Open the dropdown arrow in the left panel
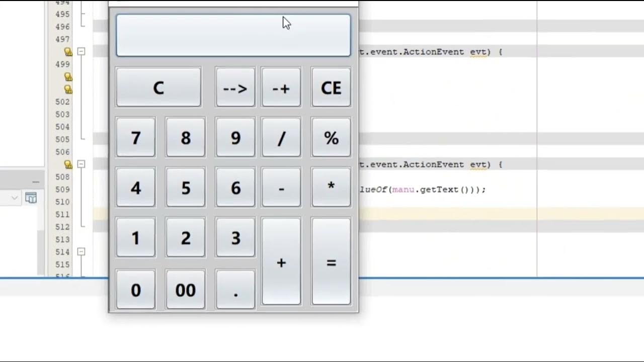644x362 pixels. point(15,198)
